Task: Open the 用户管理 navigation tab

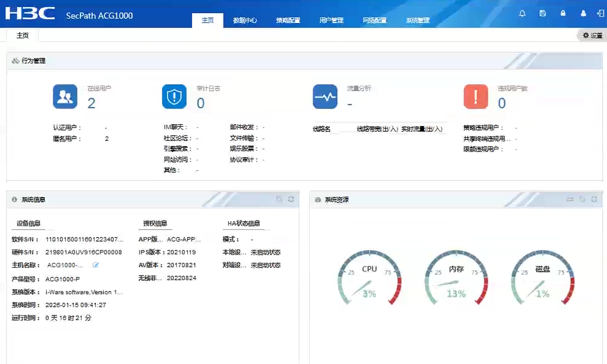Action: (331, 21)
